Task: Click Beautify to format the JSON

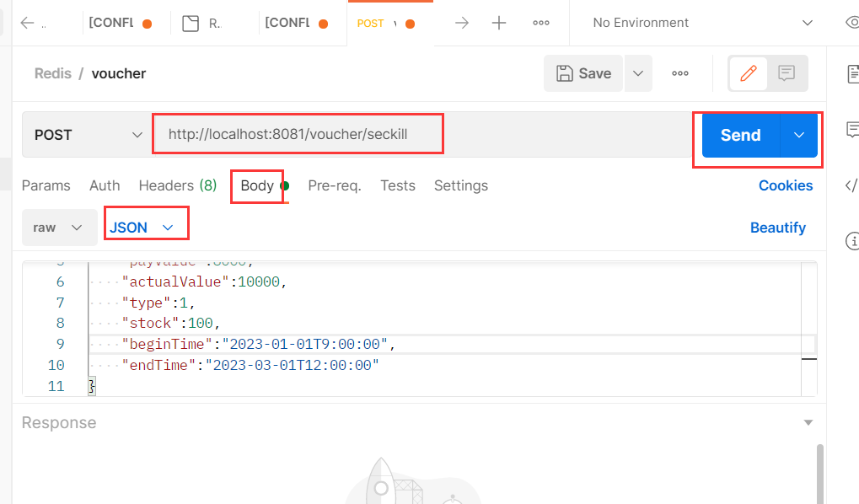Action: pos(778,228)
